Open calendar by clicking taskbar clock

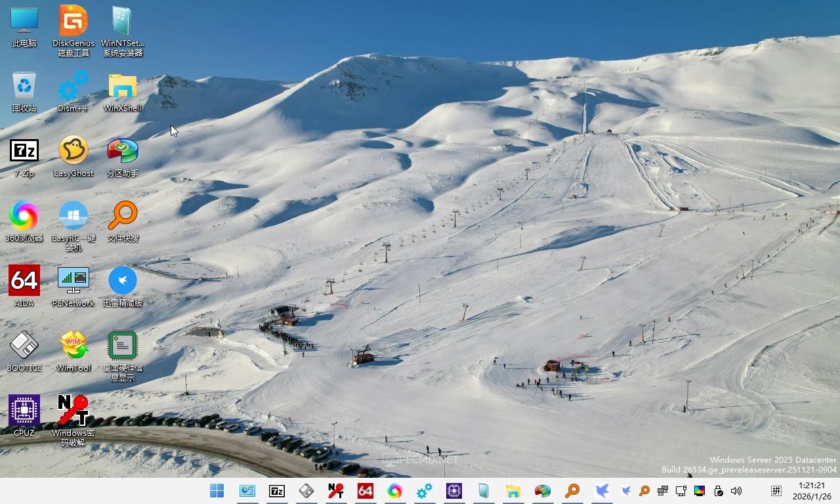[812, 490]
